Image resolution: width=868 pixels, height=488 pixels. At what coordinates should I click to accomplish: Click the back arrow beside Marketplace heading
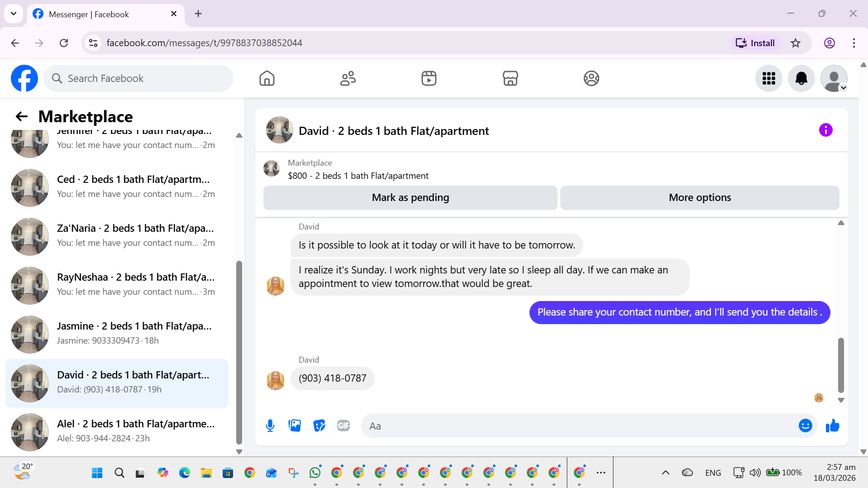pyautogui.click(x=22, y=116)
